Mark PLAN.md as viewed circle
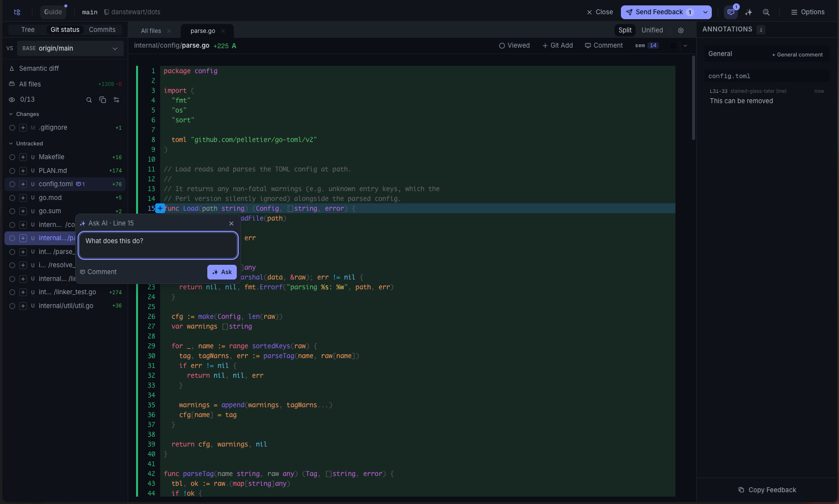This screenshot has height=504, width=839. coord(12,171)
